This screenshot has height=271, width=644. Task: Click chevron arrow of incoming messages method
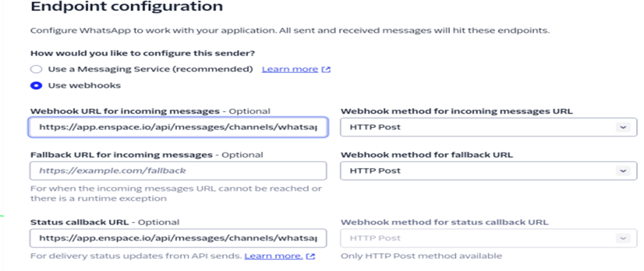(623, 127)
